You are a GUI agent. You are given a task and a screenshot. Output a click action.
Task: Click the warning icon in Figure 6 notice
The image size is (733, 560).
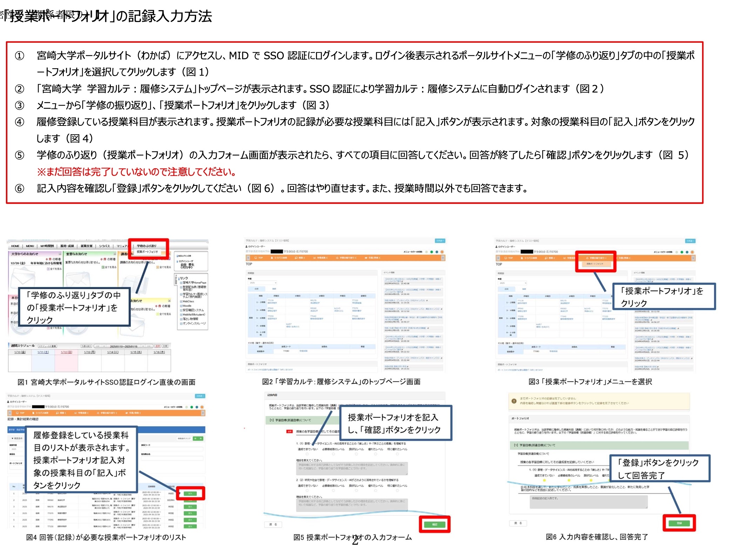coord(514,401)
